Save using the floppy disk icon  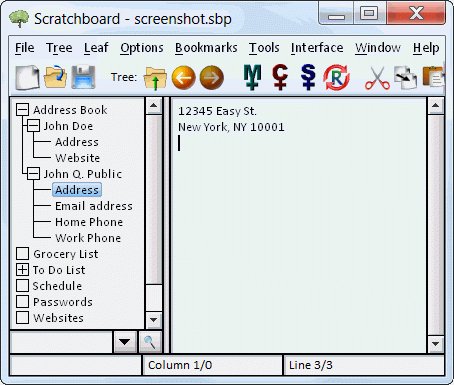pos(83,77)
